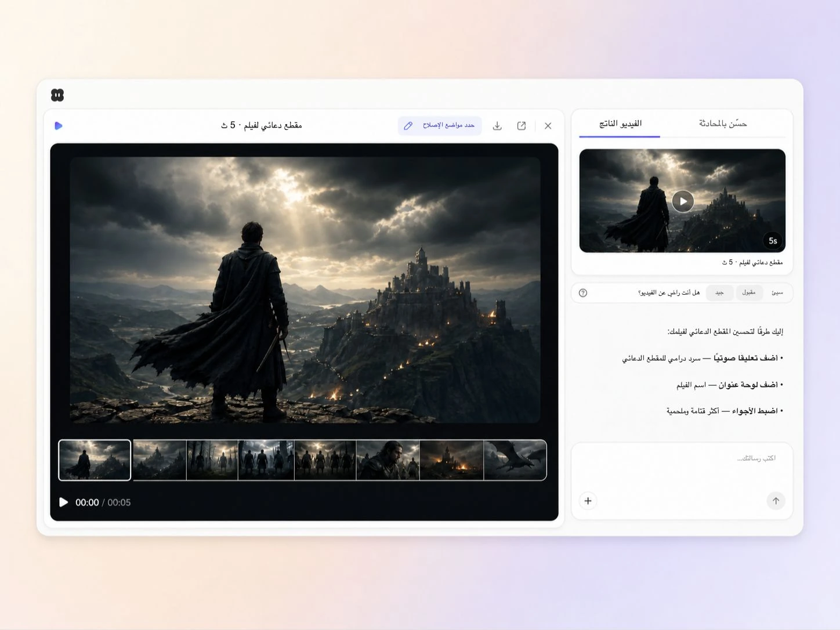Rate the video as مقبول
Viewport: 840px width, 630px height.
tap(749, 292)
